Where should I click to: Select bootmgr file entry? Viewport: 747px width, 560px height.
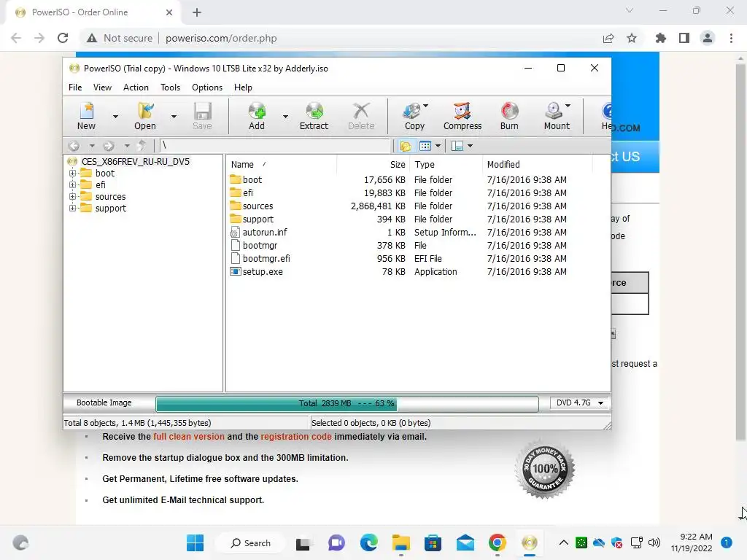click(x=260, y=245)
